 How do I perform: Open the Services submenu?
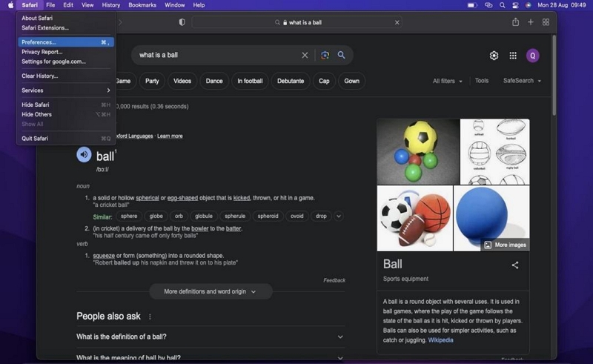coord(66,90)
